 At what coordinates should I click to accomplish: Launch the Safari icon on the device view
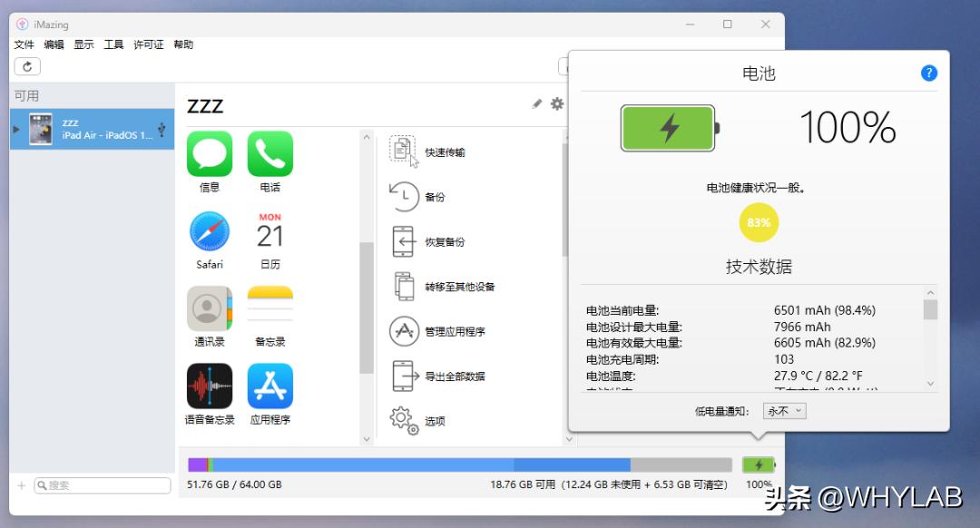209,231
